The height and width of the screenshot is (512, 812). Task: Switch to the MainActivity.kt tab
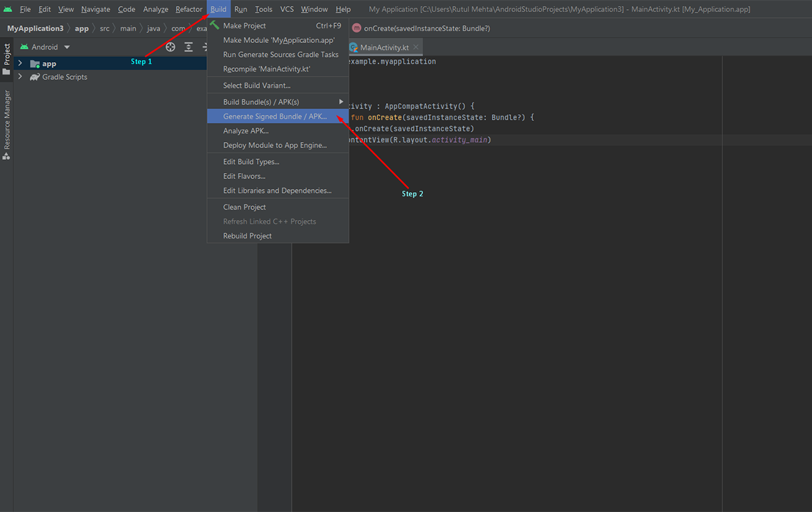384,48
